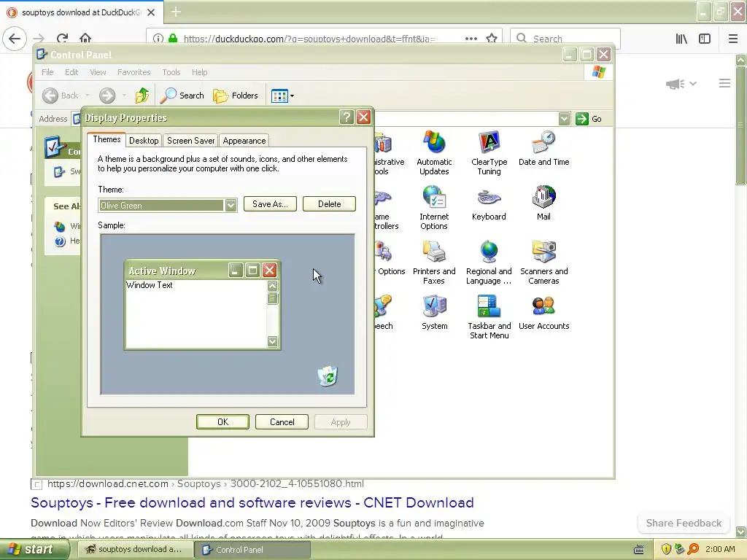Click Cancel in Display Properties
Screen dimensions: 747x560
282,422
